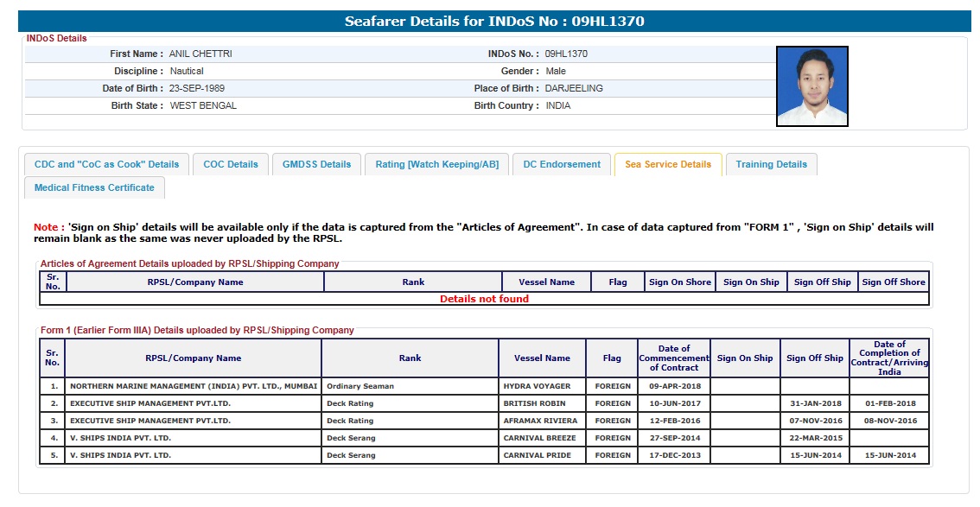The image size is (980, 507).
Task: Open the CDC and "CoC as Cook" Details tab
Action: (x=107, y=164)
